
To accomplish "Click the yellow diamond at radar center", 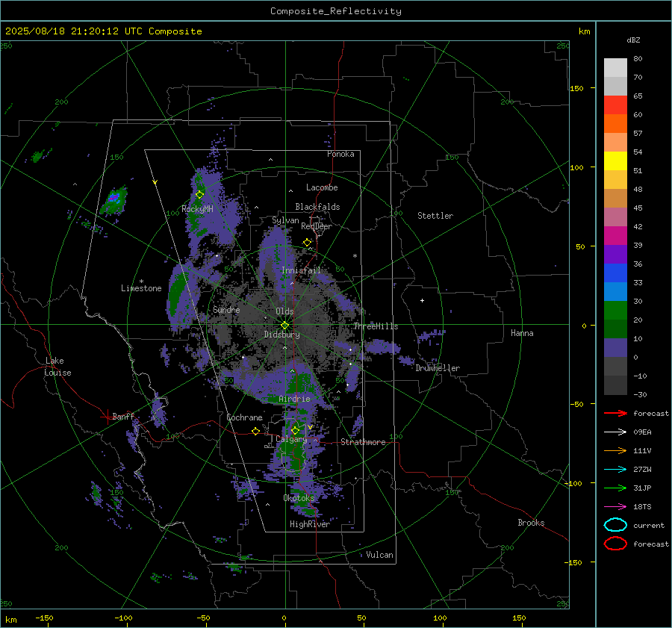I will [284, 326].
